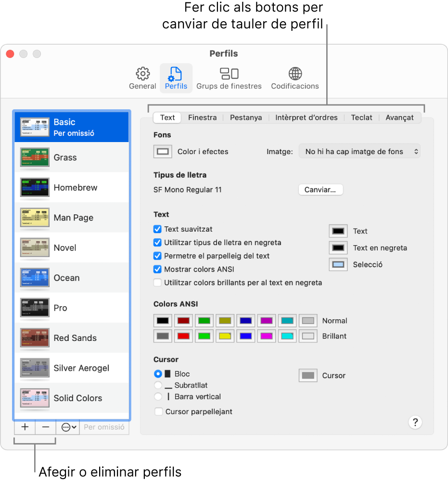Select the Grass profile

tap(72, 157)
